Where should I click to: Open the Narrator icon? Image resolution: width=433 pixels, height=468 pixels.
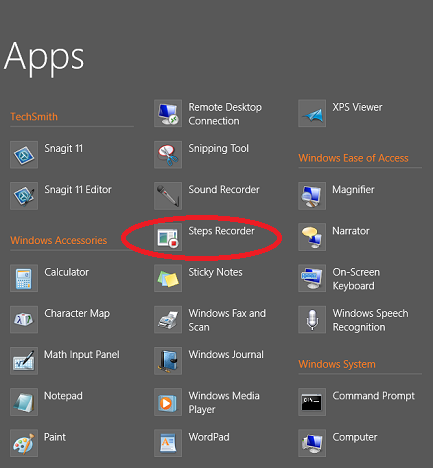(312, 237)
